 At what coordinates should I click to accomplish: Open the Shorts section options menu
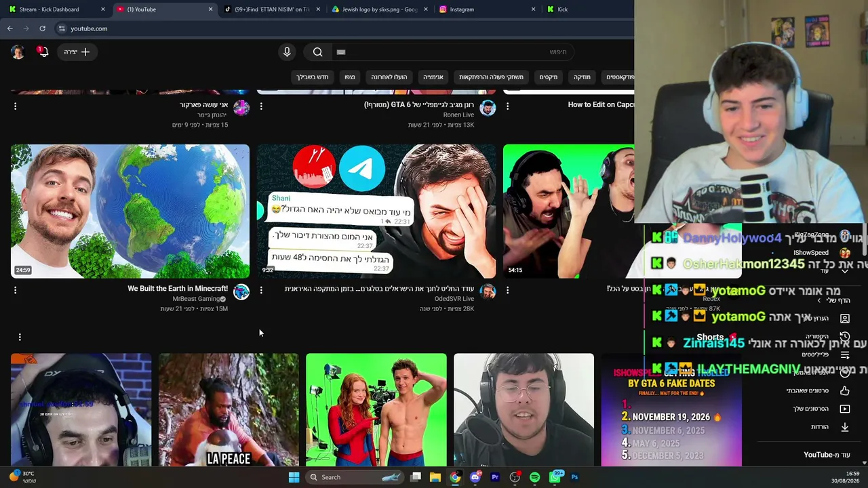(20, 337)
